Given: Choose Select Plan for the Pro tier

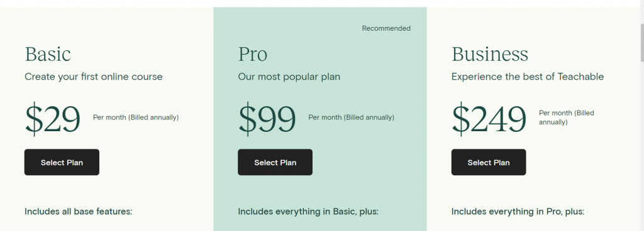Looking at the screenshot, I should 275,162.
